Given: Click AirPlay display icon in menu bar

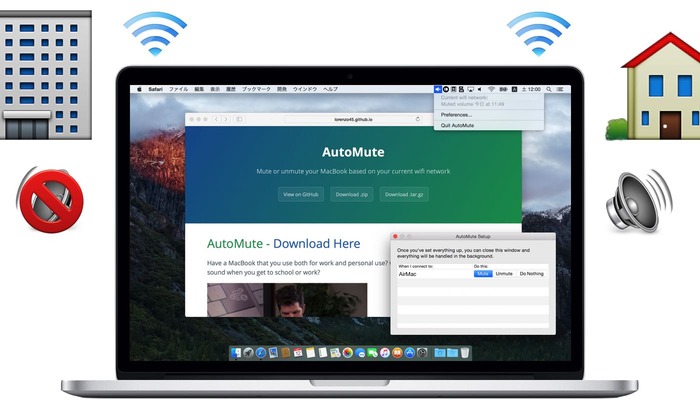Looking at the screenshot, I should (470, 89).
